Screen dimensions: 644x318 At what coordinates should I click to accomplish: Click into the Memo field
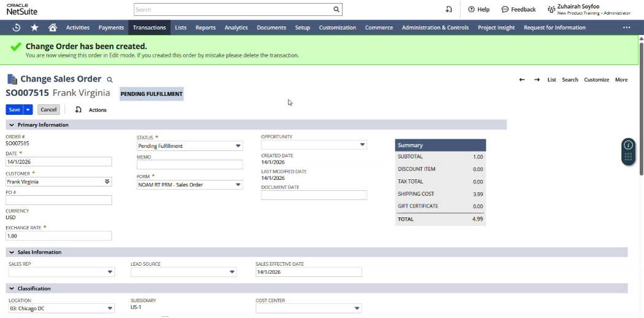pos(190,165)
